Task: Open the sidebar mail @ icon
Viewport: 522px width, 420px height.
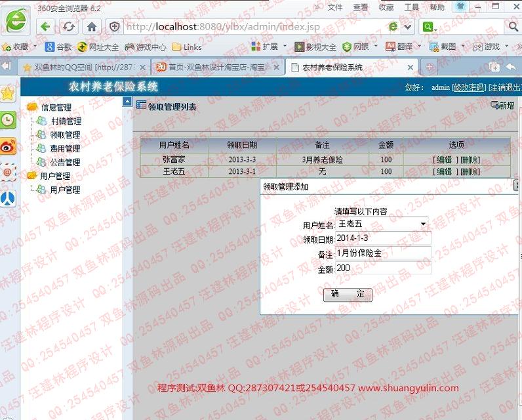Action: pyautogui.click(x=8, y=172)
